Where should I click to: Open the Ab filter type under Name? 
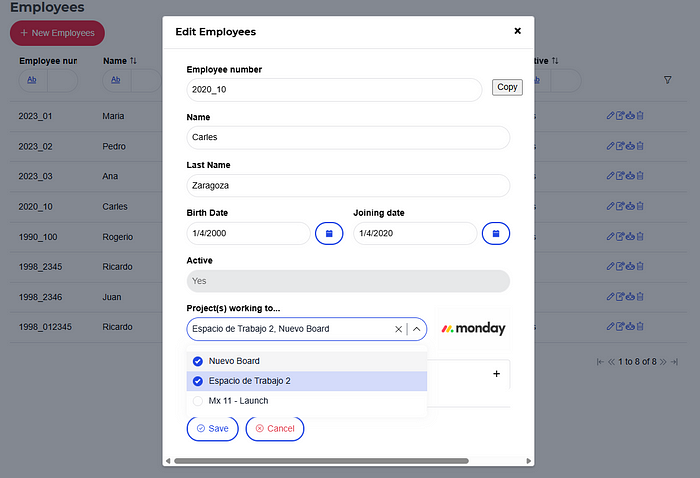[115, 80]
